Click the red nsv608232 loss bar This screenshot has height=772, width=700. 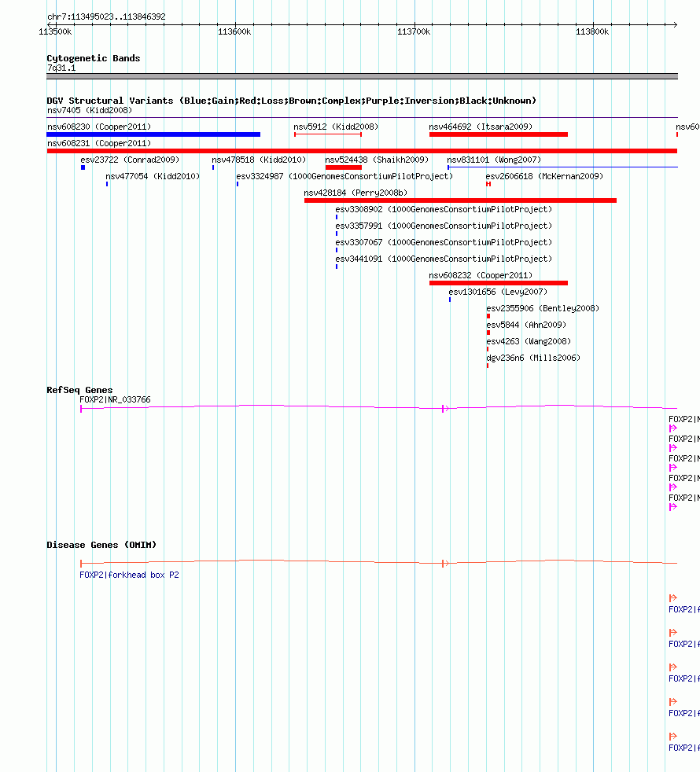pos(499,283)
